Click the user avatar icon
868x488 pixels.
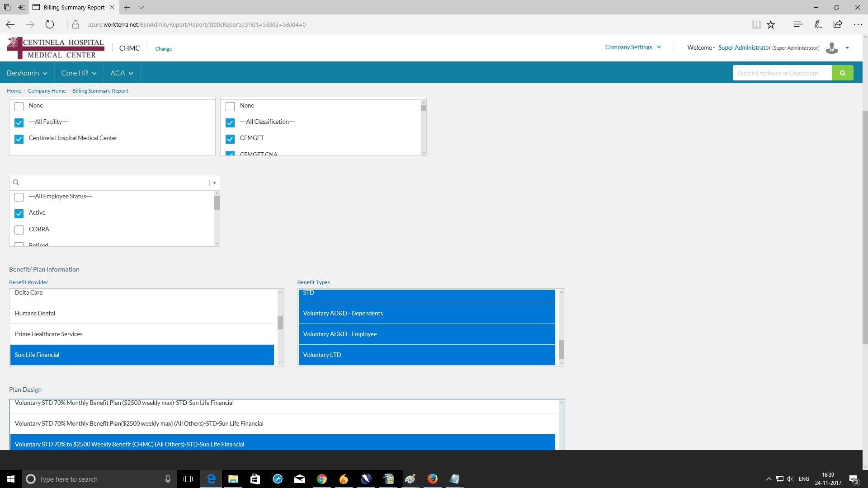[x=831, y=48]
